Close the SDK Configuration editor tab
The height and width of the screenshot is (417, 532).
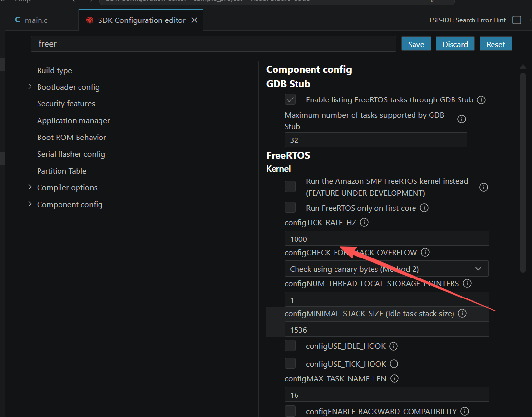195,20
